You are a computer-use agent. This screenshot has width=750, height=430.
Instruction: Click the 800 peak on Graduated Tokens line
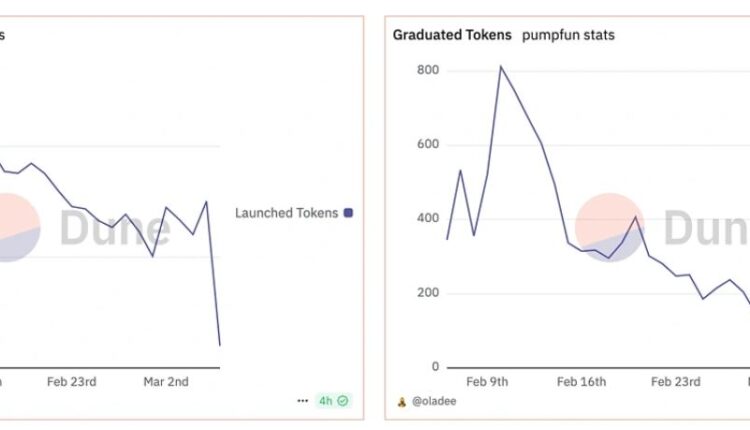coord(501,67)
